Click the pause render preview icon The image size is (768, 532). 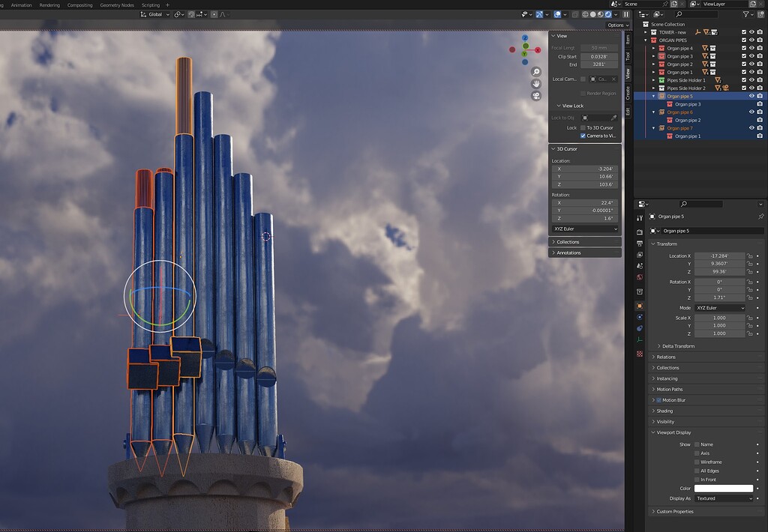click(x=626, y=15)
